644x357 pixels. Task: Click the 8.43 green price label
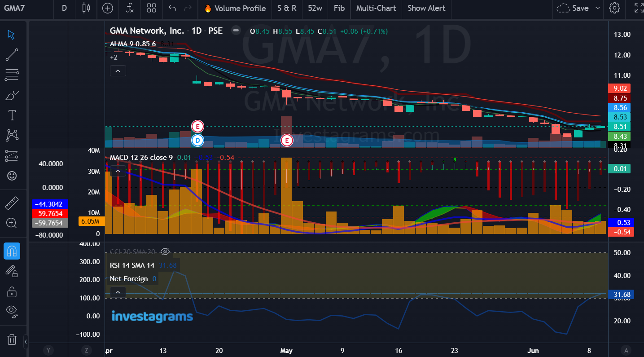pos(619,136)
